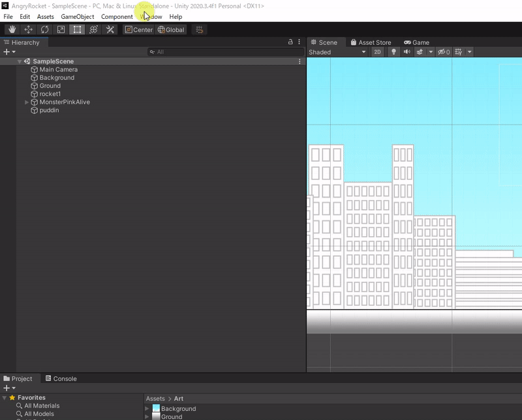
Task: Click the grid snapping icon in toolbar
Action: pyautogui.click(x=200, y=29)
